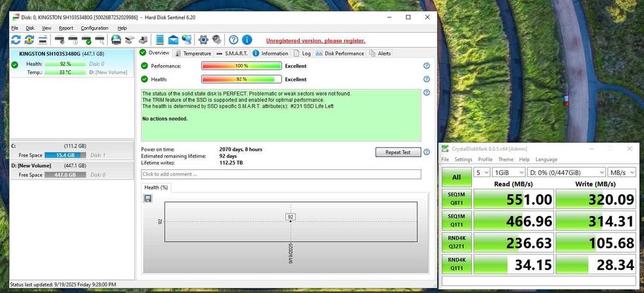Switch to the S.M.A.R.T. tab
The height and width of the screenshot is (293, 644).
(x=232, y=53)
